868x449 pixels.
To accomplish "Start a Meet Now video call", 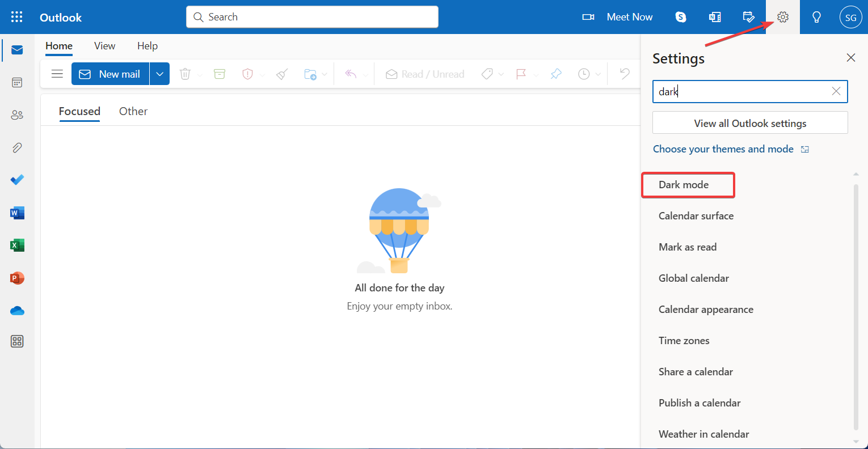I will 617,17.
